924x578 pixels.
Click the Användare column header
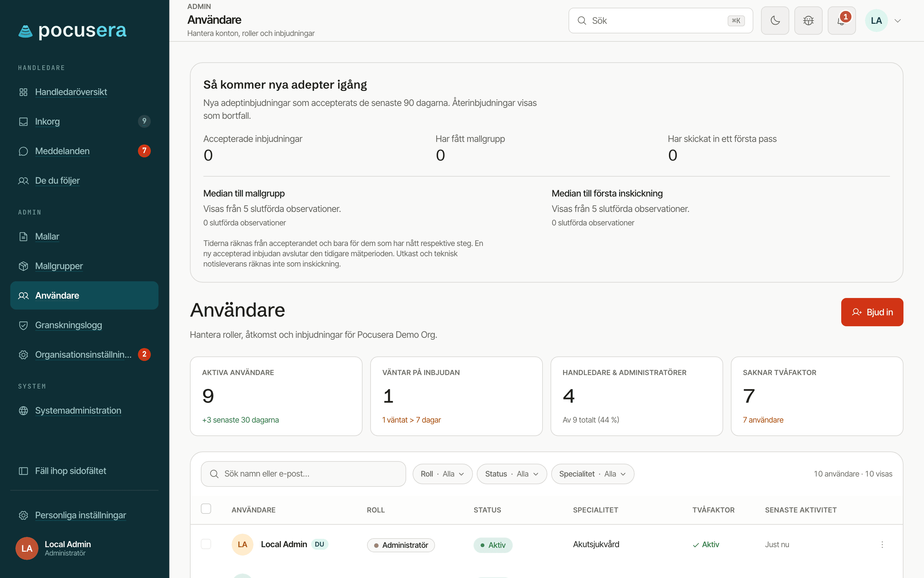[x=253, y=510]
